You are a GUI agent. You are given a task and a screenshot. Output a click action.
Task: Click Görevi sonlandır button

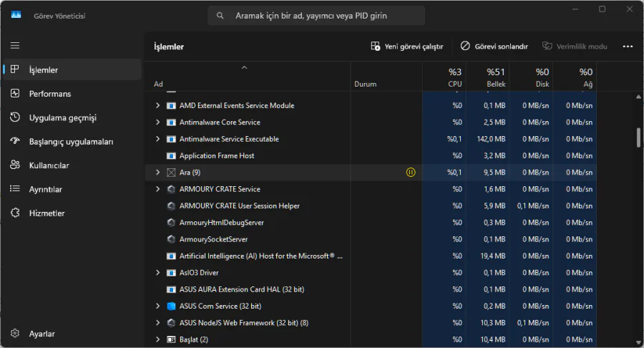click(494, 47)
